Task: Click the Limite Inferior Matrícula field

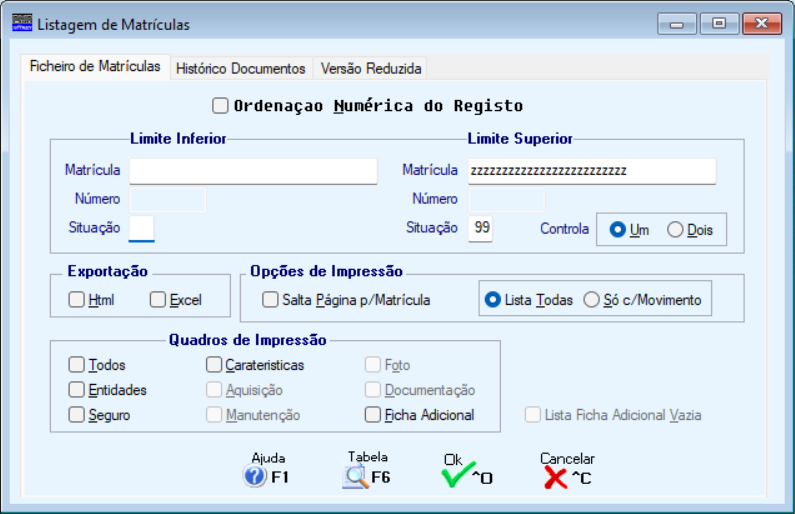Action: pyautogui.click(x=253, y=171)
